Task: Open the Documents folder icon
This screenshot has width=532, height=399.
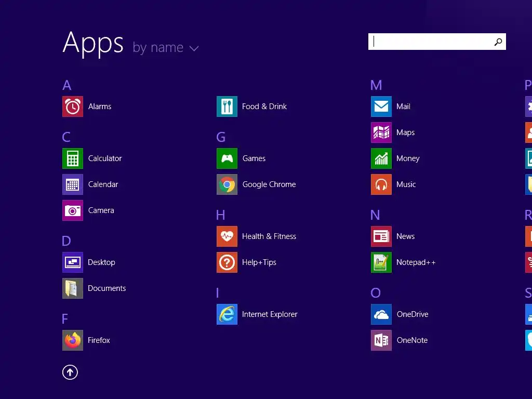Action: click(73, 288)
